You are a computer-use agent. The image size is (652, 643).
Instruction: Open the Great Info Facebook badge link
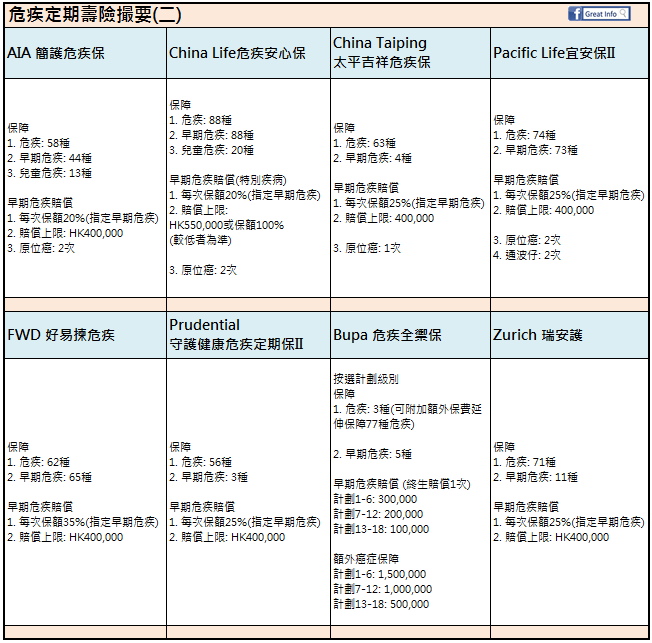(599, 14)
